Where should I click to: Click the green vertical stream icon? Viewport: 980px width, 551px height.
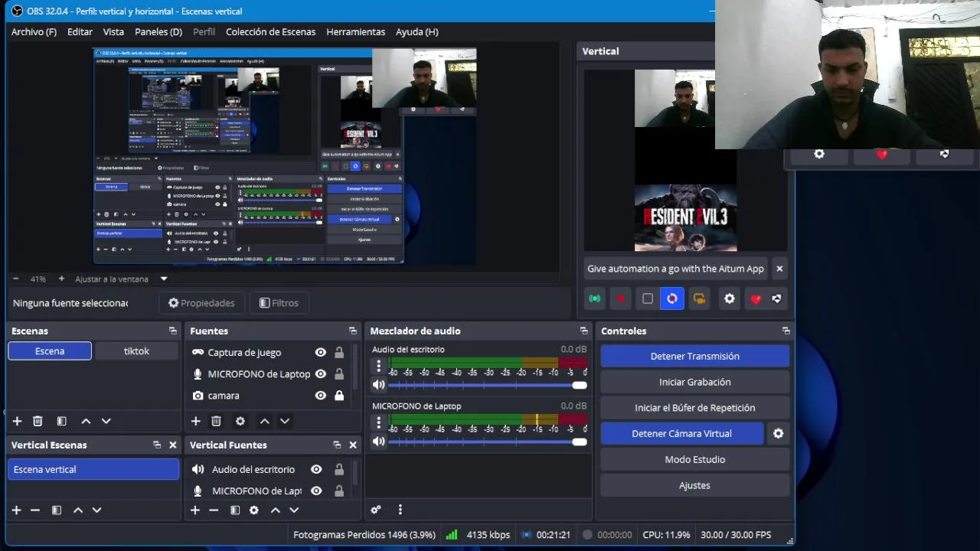[x=595, y=298]
